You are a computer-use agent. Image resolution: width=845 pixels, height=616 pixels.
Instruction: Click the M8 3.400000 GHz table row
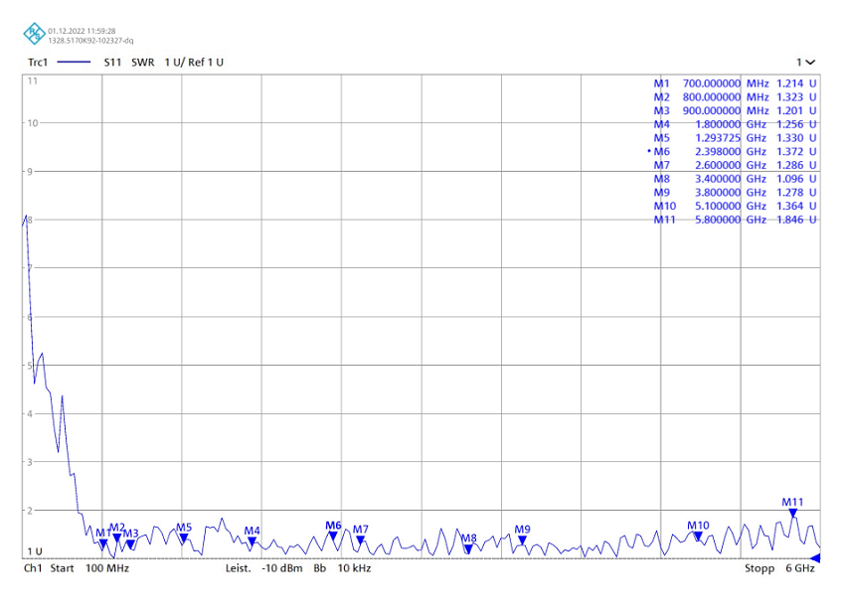click(735, 179)
